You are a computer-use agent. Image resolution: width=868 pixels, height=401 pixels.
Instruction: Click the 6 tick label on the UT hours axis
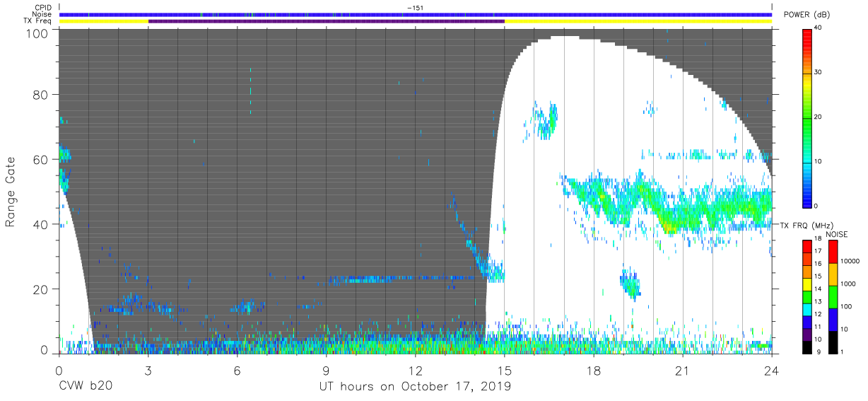coord(237,370)
